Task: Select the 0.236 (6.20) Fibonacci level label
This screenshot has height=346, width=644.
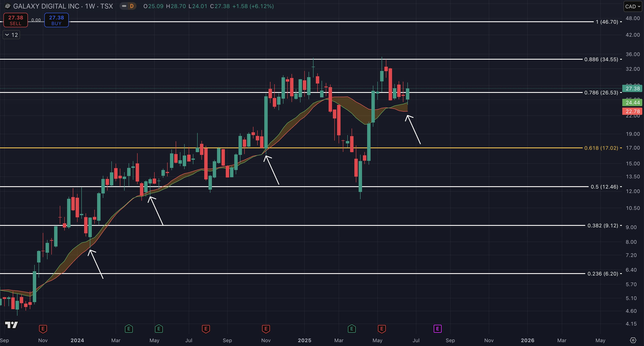Action: point(603,274)
